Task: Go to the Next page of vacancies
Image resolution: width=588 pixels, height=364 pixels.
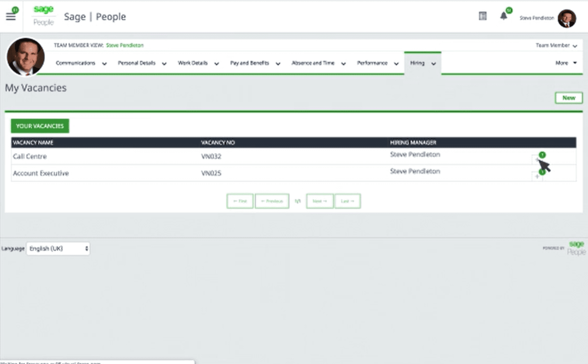Action: [319, 201]
